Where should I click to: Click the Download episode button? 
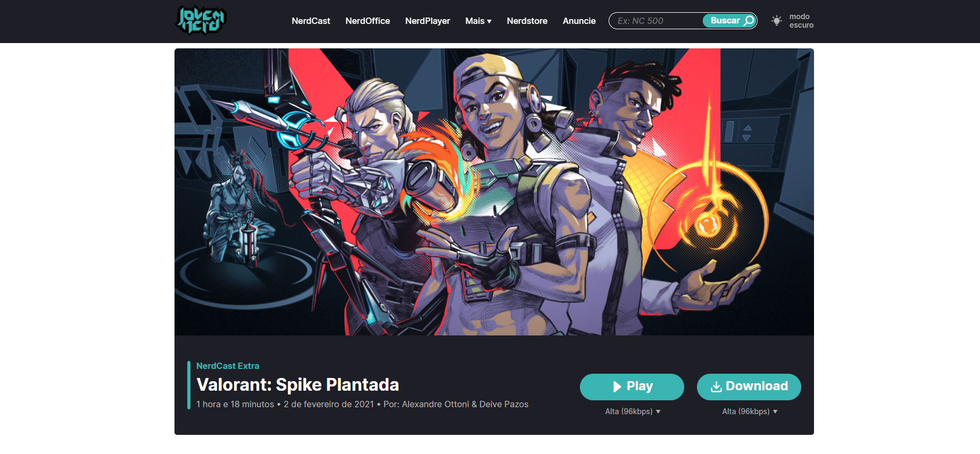pyautogui.click(x=749, y=387)
